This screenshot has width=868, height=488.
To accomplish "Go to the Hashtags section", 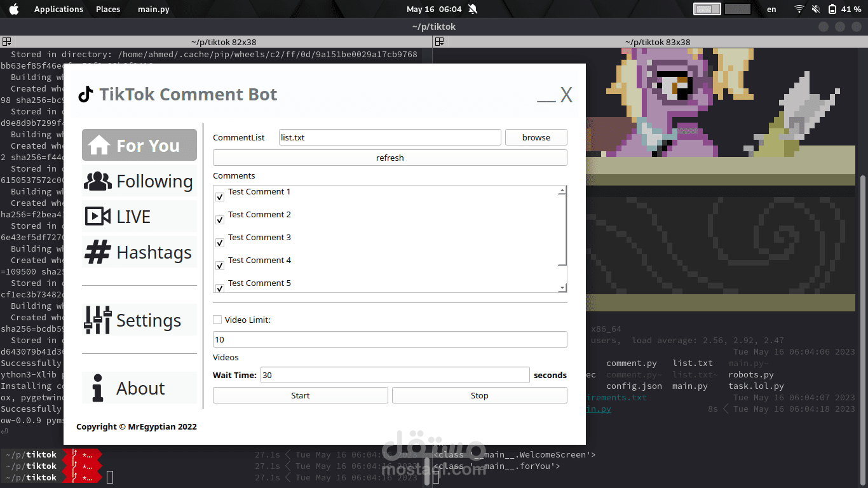I will (139, 252).
